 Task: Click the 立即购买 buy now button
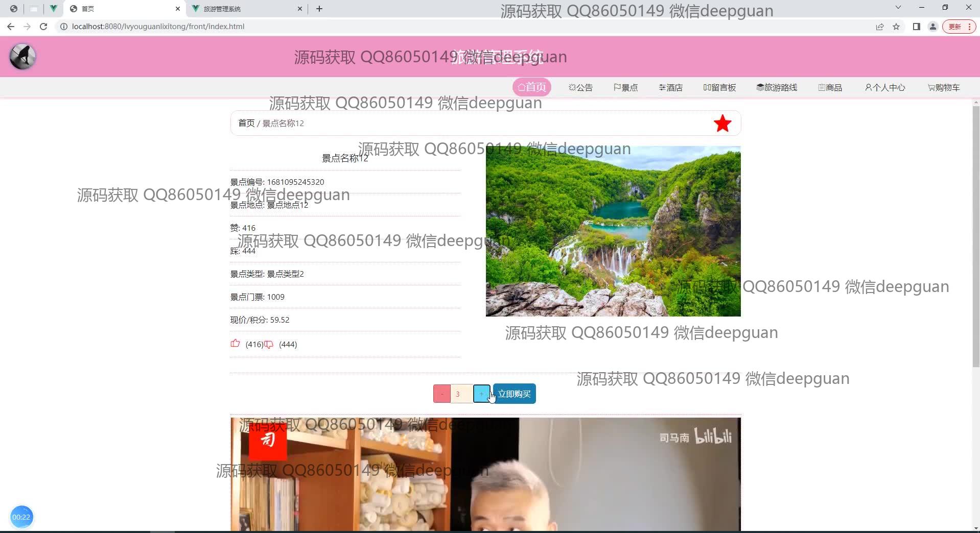click(514, 394)
